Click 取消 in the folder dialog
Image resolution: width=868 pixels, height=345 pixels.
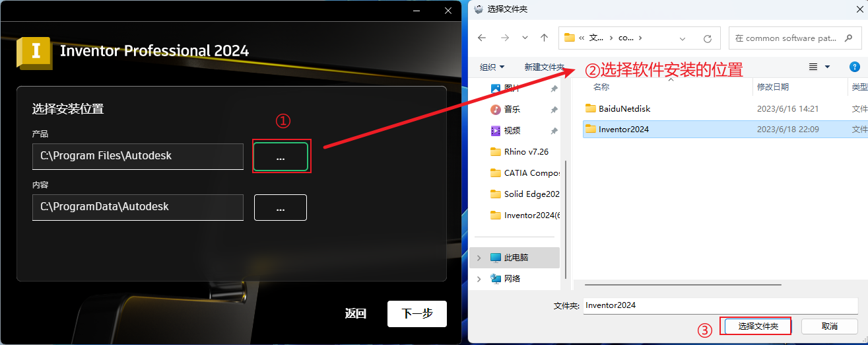click(830, 326)
